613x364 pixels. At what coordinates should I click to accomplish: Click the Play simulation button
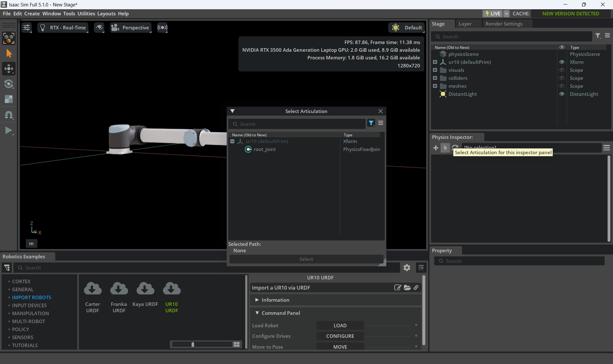point(9,130)
